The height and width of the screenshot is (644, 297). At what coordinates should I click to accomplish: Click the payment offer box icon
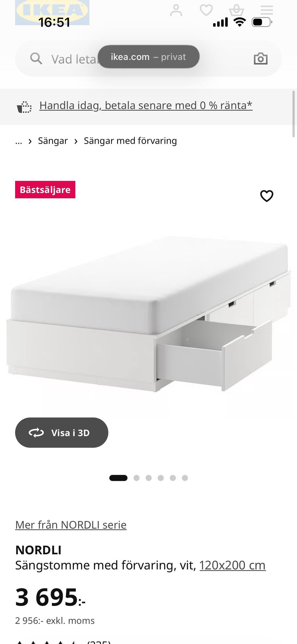pyautogui.click(x=24, y=107)
